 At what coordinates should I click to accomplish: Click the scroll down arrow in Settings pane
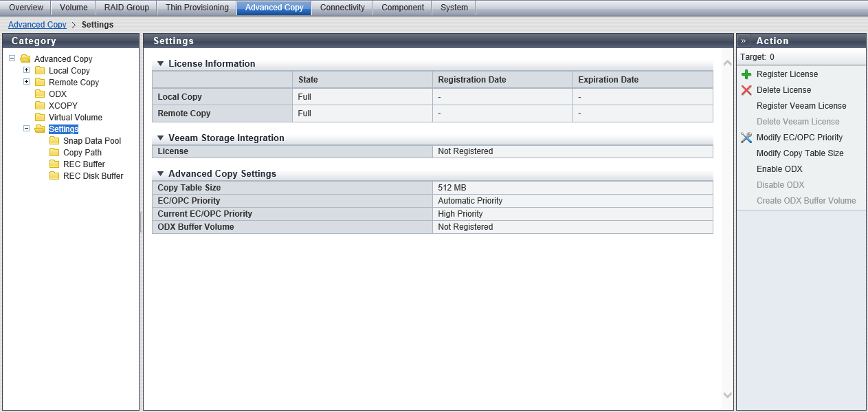[727, 395]
